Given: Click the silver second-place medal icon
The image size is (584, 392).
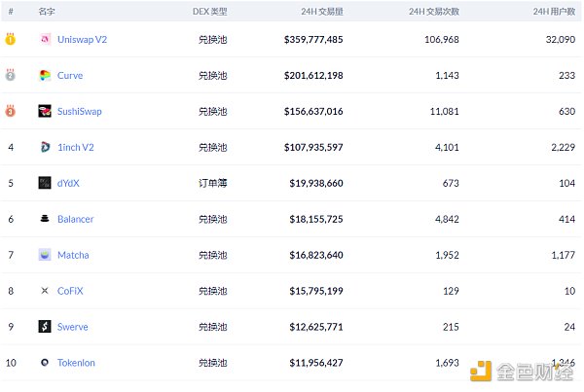Looking at the screenshot, I should 11,75.
